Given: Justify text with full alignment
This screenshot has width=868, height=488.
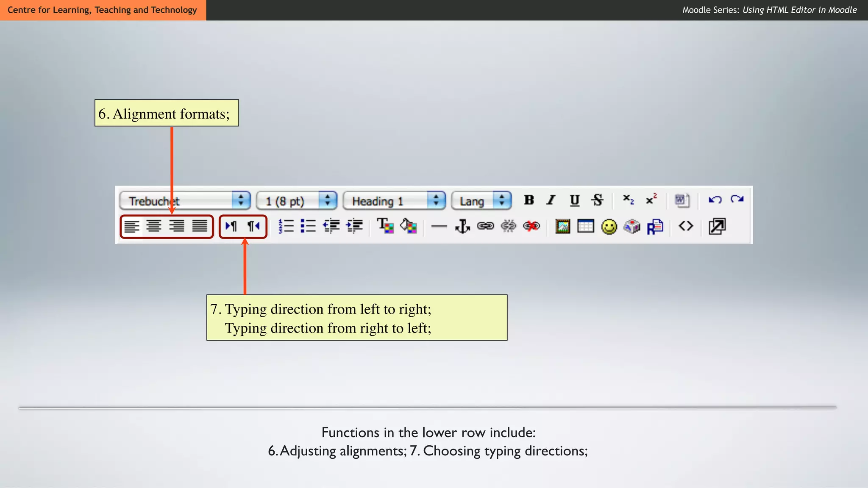Looking at the screenshot, I should tap(200, 227).
